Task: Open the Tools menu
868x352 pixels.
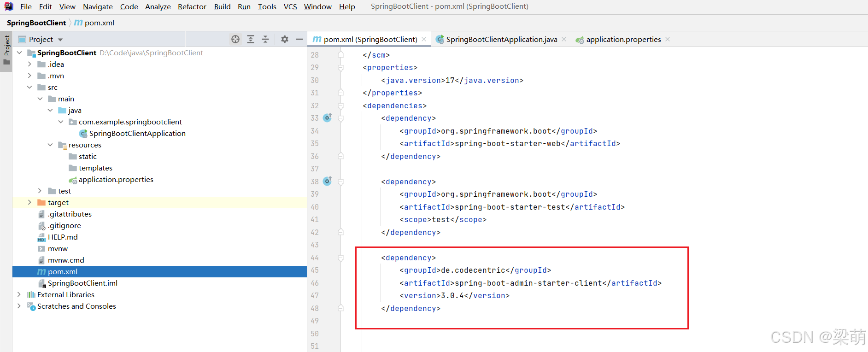Action: [x=267, y=6]
